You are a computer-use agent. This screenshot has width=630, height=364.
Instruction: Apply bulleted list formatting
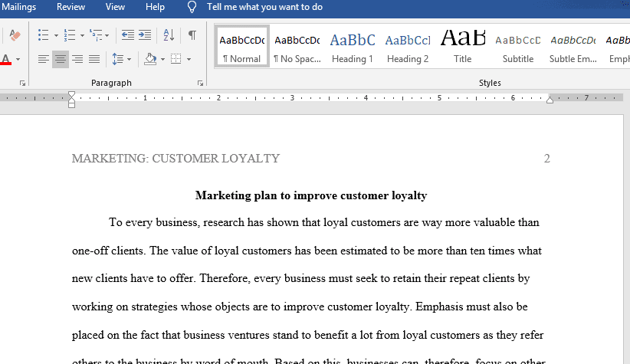44,35
